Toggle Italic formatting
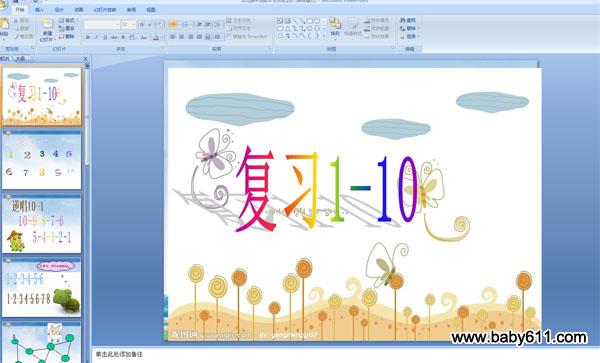This screenshot has height=363, width=600. coord(96,37)
